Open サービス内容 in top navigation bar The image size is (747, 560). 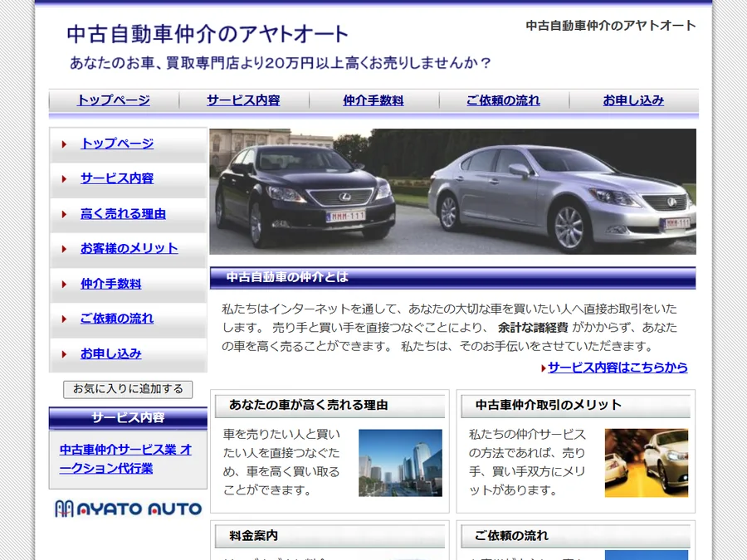click(243, 100)
